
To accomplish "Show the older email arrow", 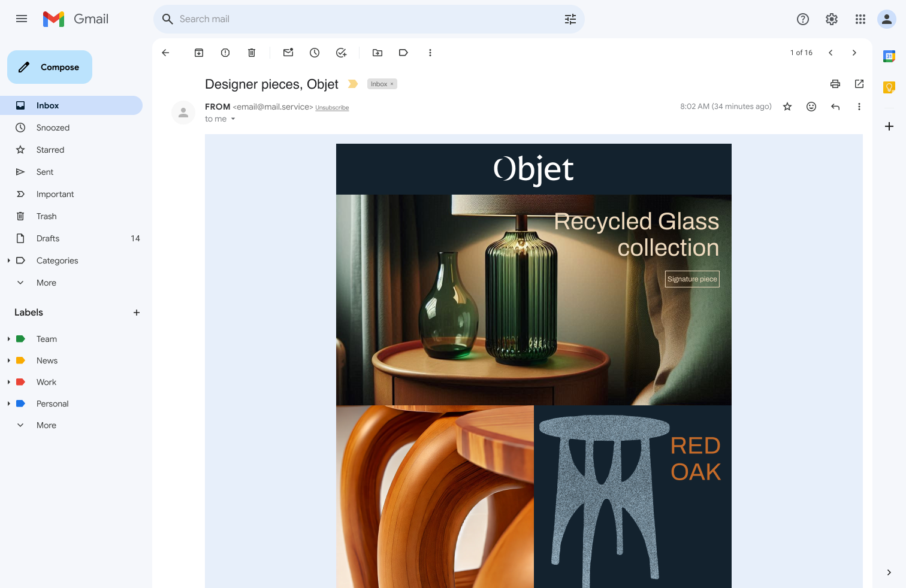I will point(854,53).
